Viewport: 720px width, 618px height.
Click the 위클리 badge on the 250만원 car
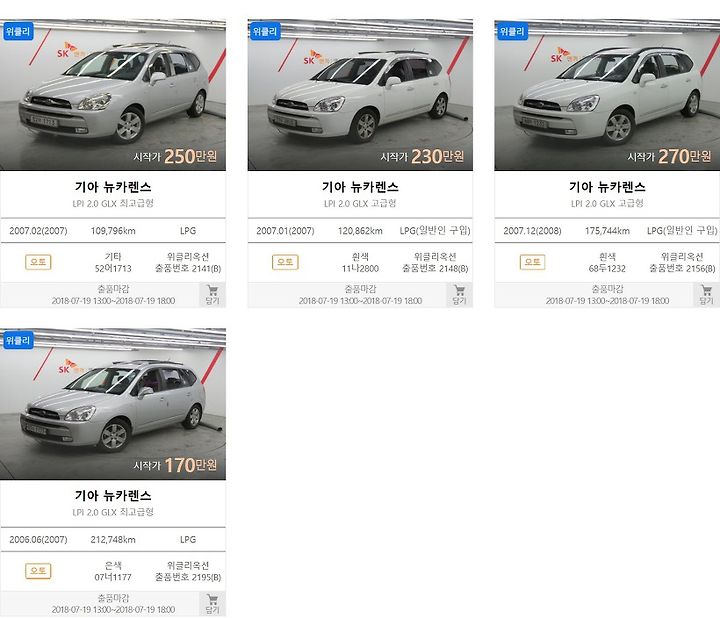[18, 32]
